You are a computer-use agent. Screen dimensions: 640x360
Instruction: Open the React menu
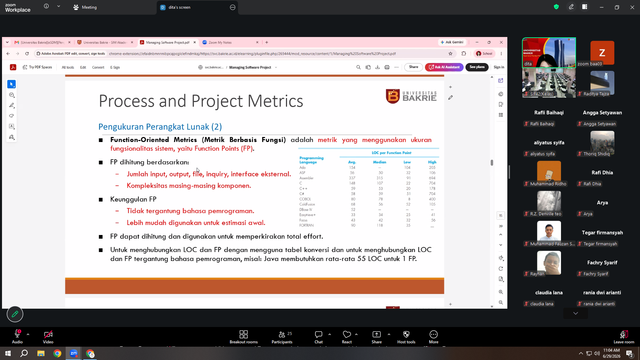pyautogui.click(x=347, y=336)
